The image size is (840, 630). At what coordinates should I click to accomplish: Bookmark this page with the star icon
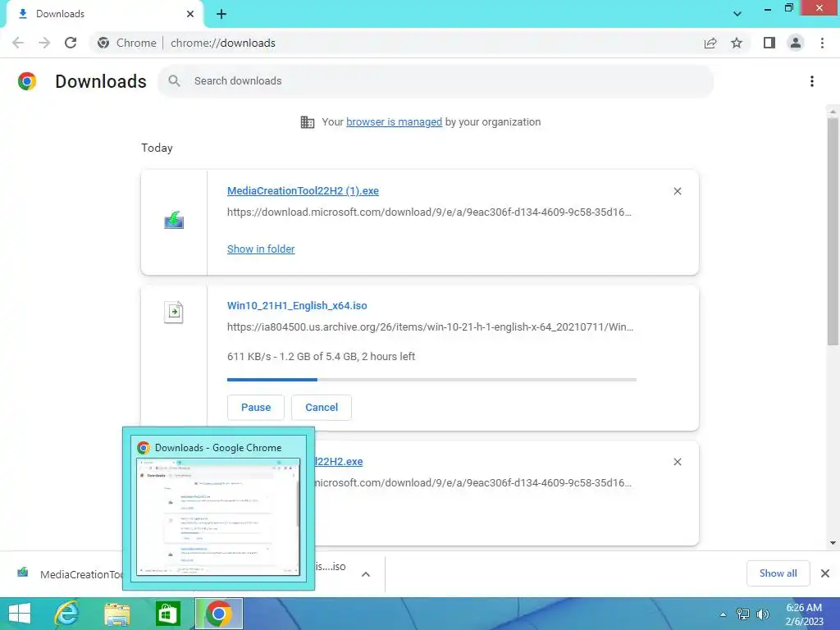(x=737, y=43)
